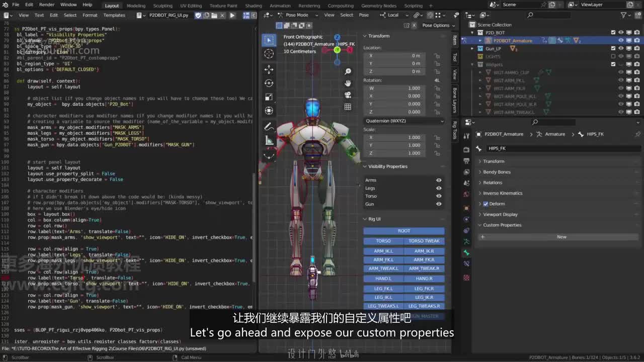This screenshot has width=644, height=362.
Task: Toggle Gun_LP collection eye visibility
Action: (621, 49)
